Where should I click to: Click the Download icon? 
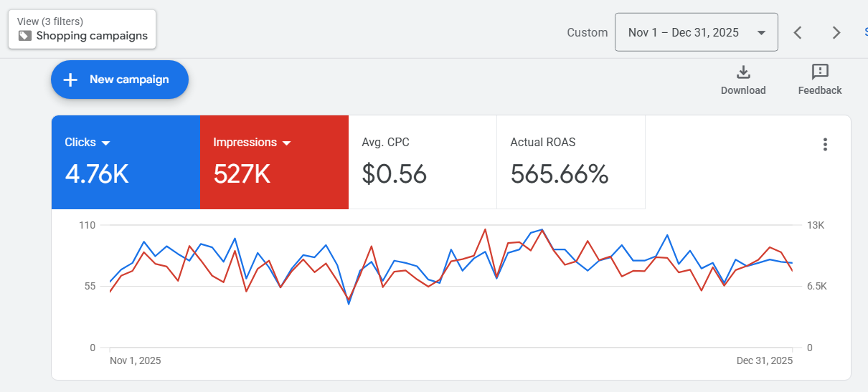pyautogui.click(x=743, y=72)
